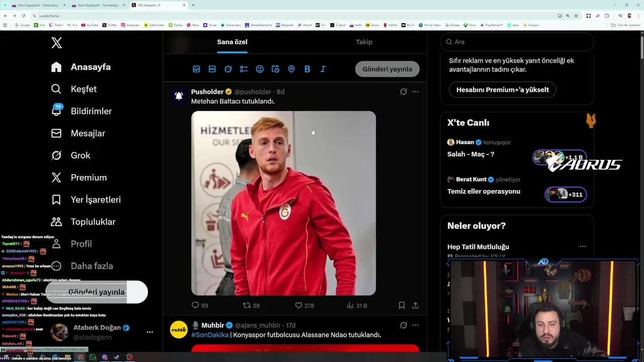The image size is (644, 362).
Task: Click the Grok enhance icon in composer
Action: [x=228, y=69]
